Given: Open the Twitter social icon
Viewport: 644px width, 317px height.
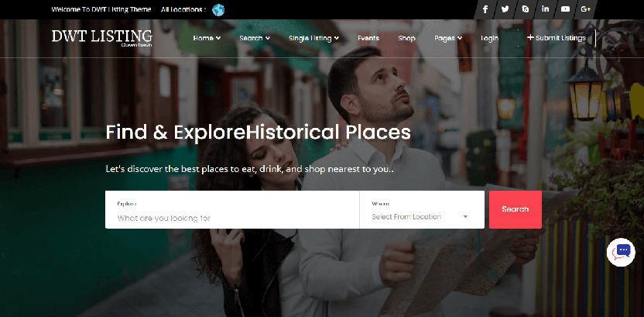Looking at the screenshot, I should pos(505,9).
